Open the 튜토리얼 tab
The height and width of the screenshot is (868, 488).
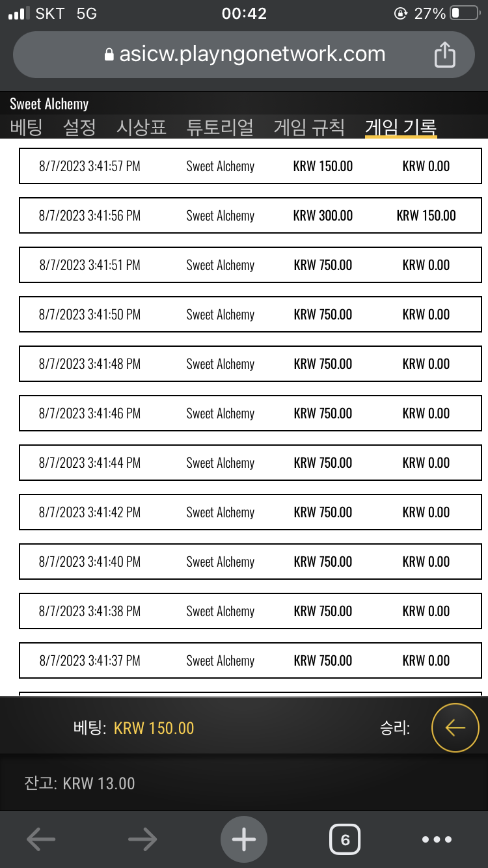pos(220,127)
